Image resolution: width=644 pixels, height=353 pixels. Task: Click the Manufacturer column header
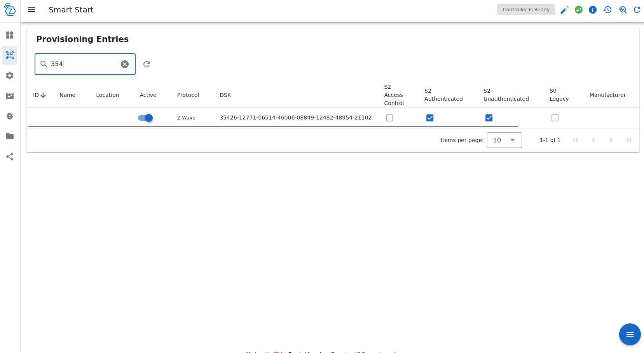607,95
